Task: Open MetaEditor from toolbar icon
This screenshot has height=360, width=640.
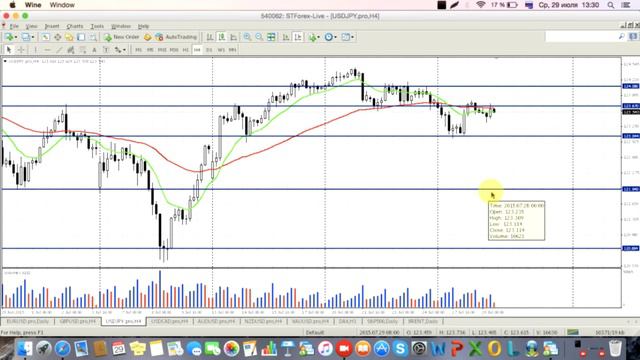Action: [147, 37]
